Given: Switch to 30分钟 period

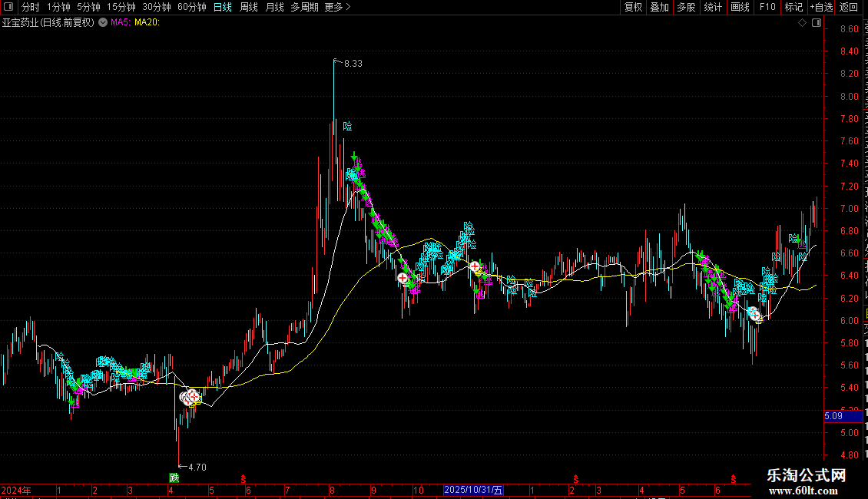Looking at the screenshot, I should pos(157,7).
